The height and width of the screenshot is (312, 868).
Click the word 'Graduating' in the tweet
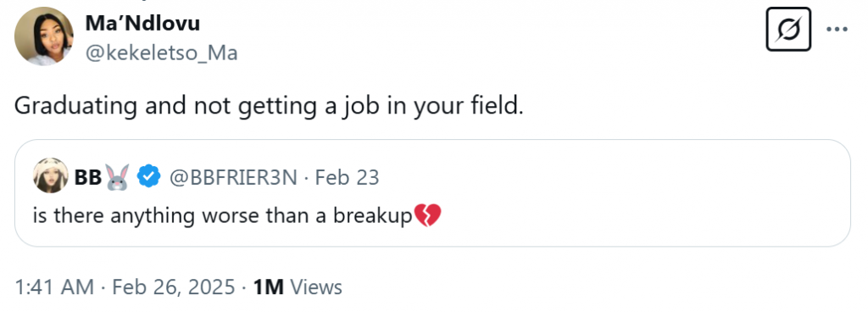click(x=75, y=106)
